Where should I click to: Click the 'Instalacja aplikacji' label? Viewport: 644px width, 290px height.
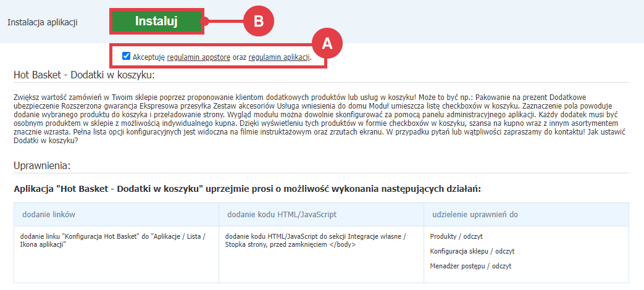[x=43, y=22]
